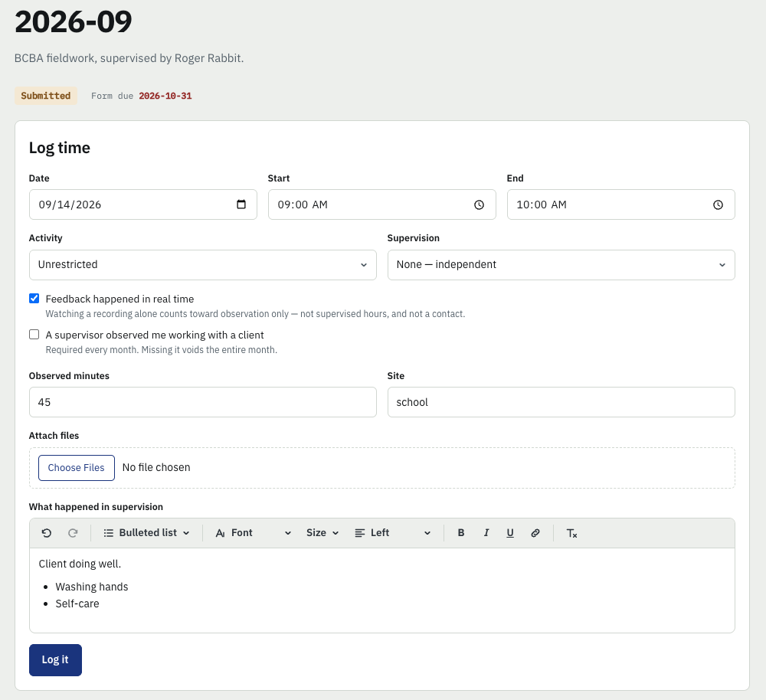Apply bold formatting
Image resolution: width=766 pixels, height=700 pixels.
(x=460, y=533)
